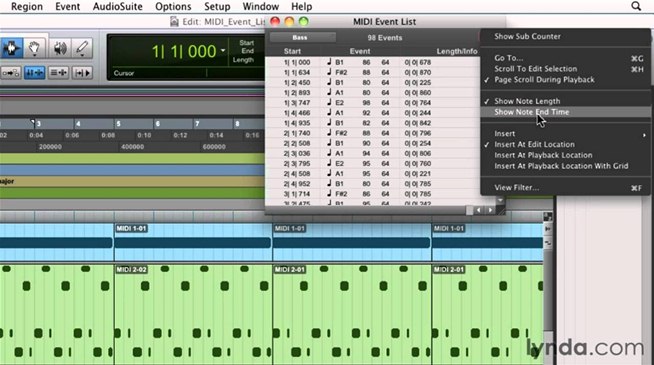Choose Scroll To Edit Selection

click(565, 69)
